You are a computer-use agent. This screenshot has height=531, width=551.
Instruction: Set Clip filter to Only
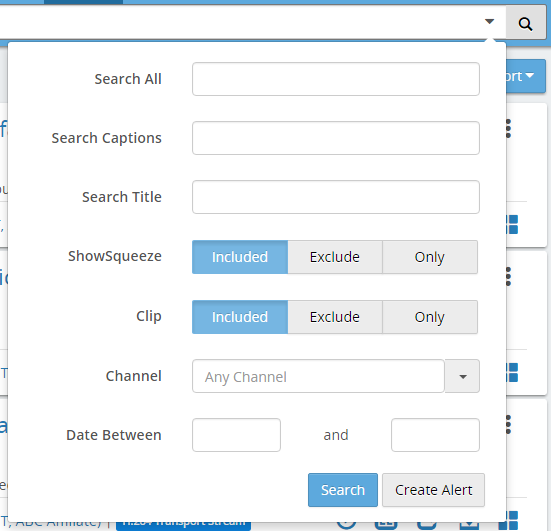[430, 317]
